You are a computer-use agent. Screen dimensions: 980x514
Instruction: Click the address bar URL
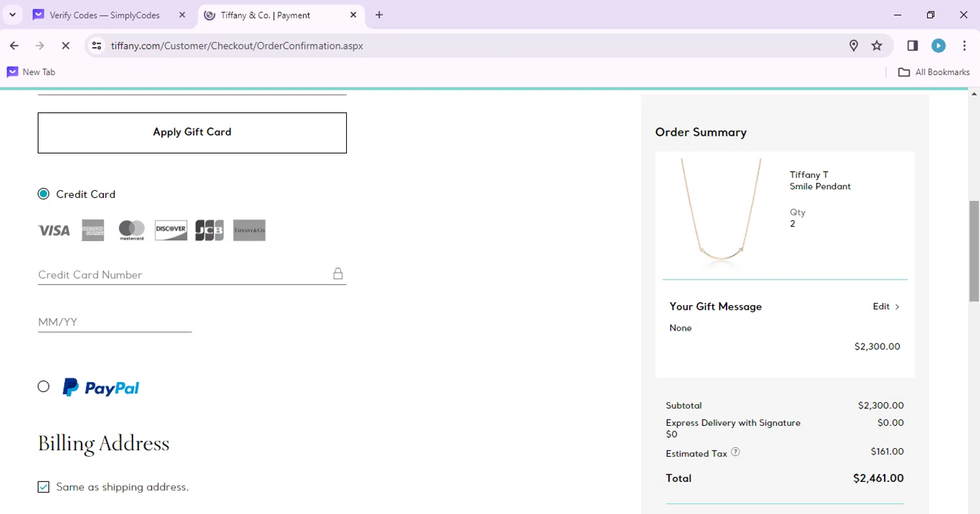tap(237, 46)
